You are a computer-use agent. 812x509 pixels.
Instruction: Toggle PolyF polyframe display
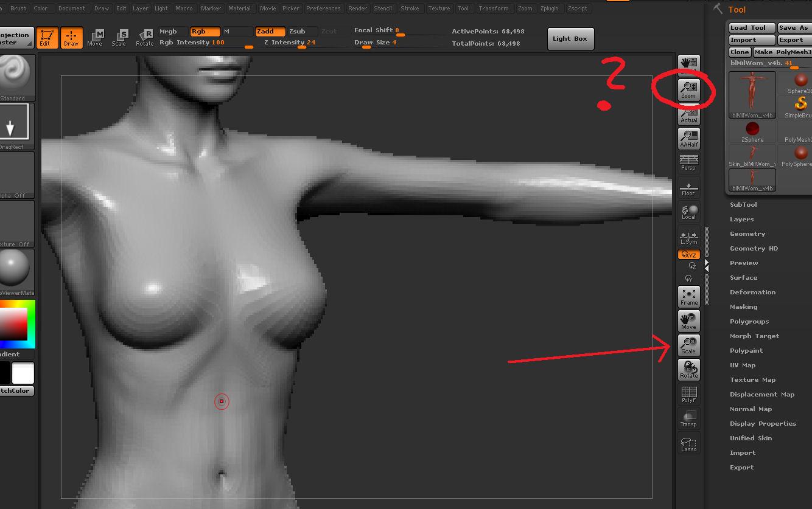(x=688, y=394)
